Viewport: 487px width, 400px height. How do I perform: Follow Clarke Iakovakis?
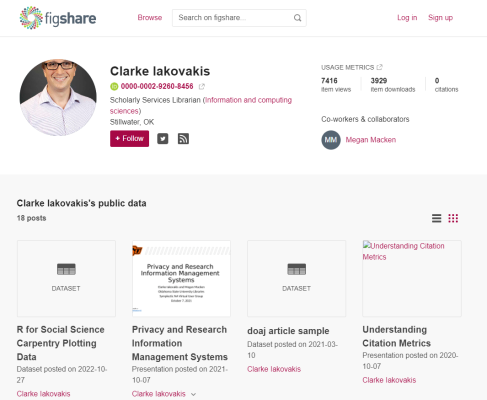pos(129,139)
